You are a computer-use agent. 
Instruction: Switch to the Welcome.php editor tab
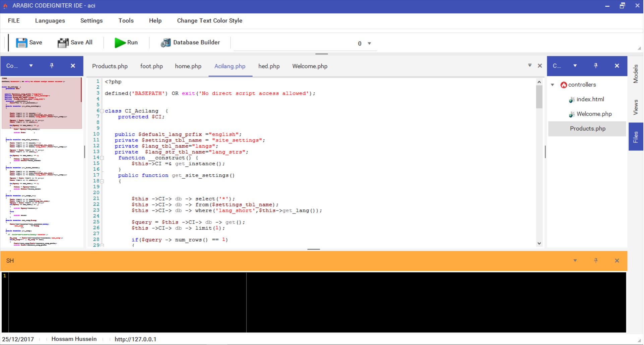pos(309,66)
